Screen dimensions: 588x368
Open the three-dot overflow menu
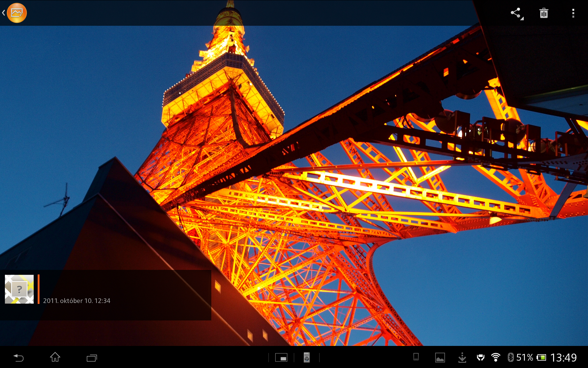tap(573, 13)
